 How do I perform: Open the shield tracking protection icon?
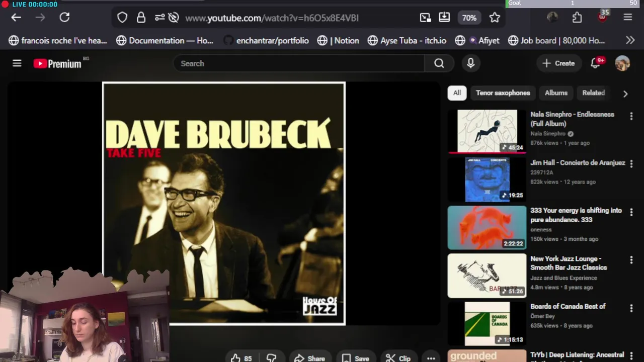[x=122, y=18]
